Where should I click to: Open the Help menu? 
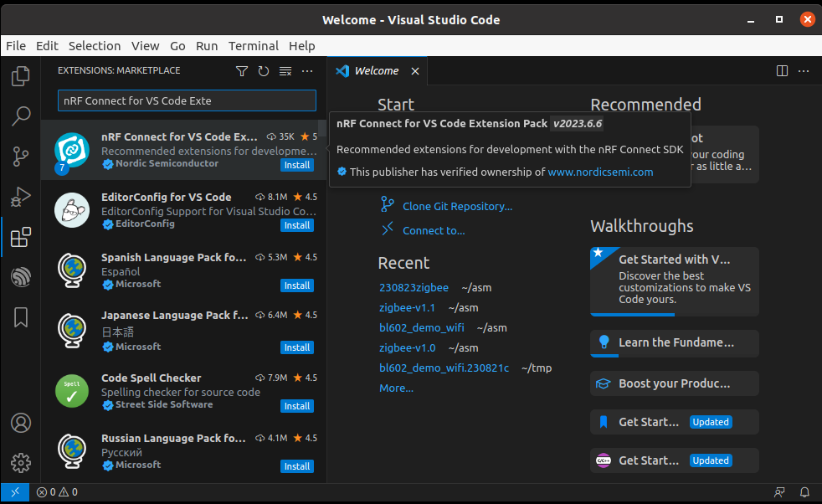click(302, 45)
